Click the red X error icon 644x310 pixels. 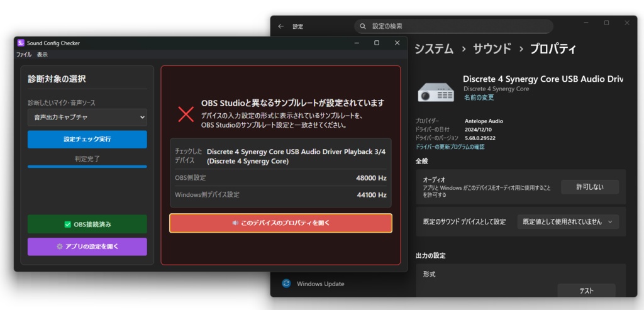(186, 114)
